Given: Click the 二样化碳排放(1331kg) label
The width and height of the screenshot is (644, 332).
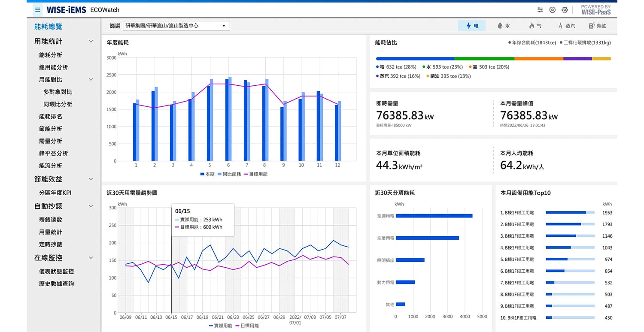Looking at the screenshot, I should point(585,43).
